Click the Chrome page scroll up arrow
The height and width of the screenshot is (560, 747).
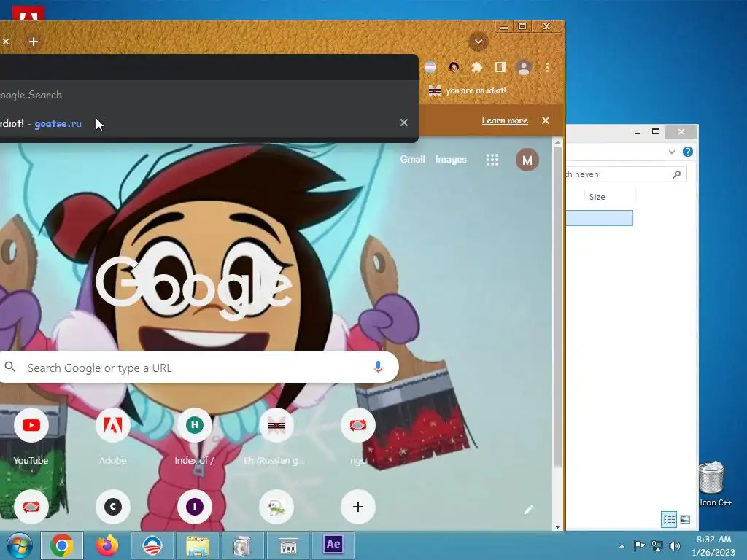[x=557, y=142]
